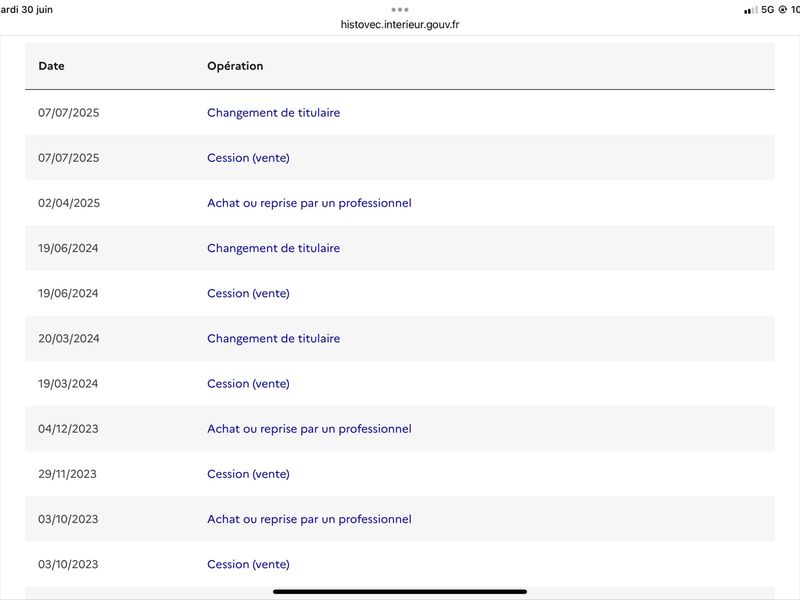Click Changement de titulaire dated 07/07/2025
The image size is (800, 600).
click(273, 113)
